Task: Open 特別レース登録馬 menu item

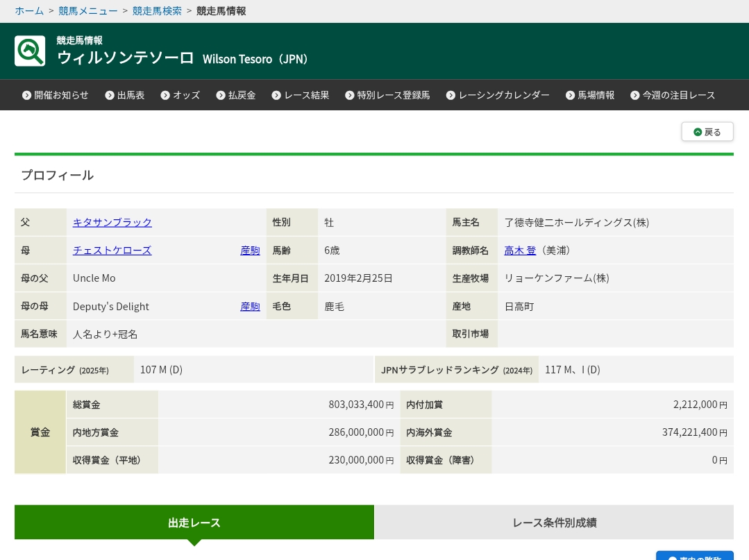Action: [x=393, y=95]
